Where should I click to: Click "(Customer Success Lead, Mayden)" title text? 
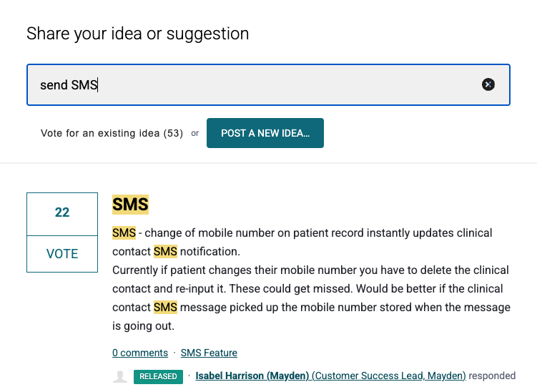click(x=389, y=376)
